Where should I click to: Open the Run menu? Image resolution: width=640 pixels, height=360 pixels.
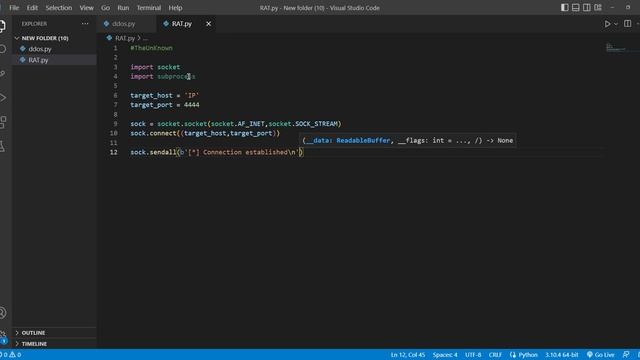(123, 8)
